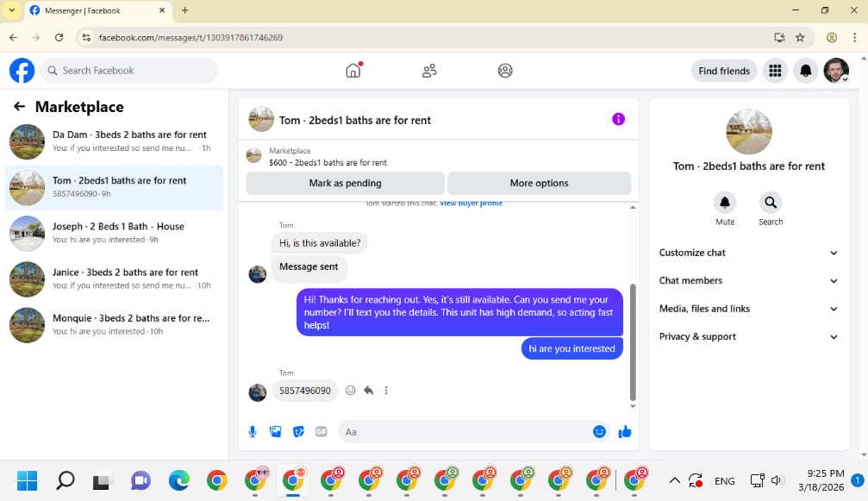Image resolution: width=868 pixels, height=501 pixels.
Task: Launch Microsoft Edge from taskbar
Action: [x=178, y=480]
